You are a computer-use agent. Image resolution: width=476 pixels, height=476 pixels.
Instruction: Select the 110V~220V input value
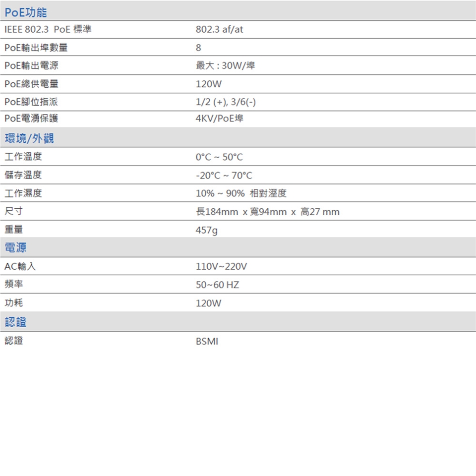pos(221,267)
